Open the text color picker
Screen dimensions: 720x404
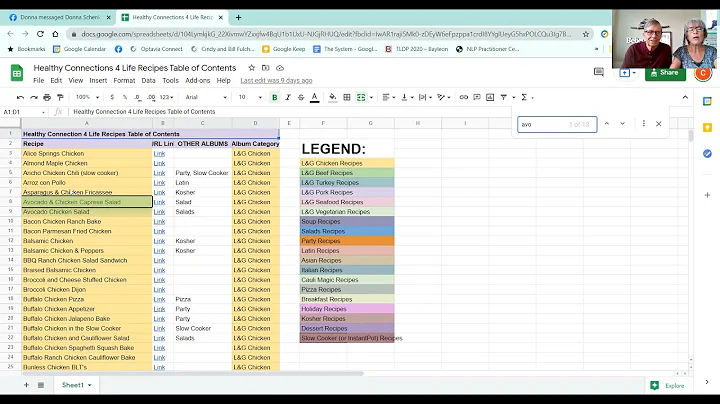click(315, 97)
